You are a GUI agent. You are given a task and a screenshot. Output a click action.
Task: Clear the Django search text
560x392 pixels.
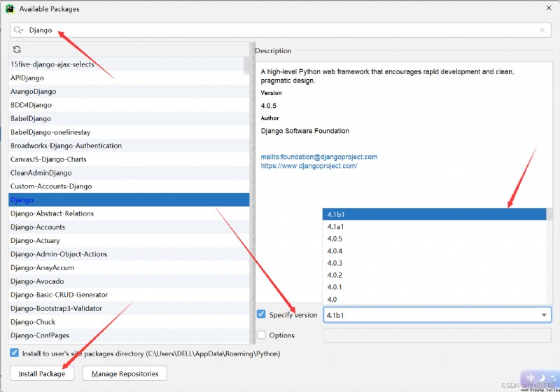click(x=542, y=30)
